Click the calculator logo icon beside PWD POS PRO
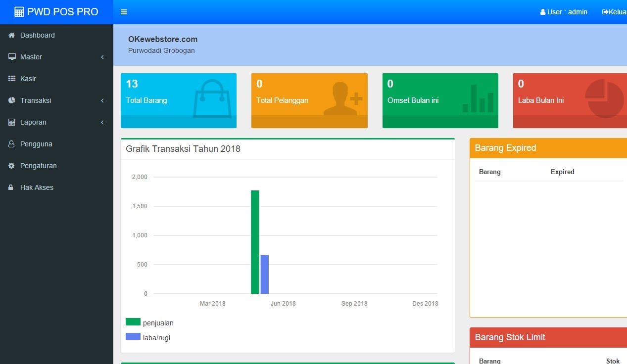627x364 pixels. click(19, 12)
